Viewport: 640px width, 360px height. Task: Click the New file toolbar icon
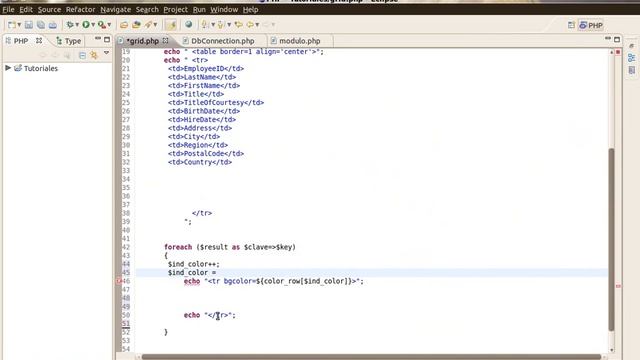click(x=12, y=25)
